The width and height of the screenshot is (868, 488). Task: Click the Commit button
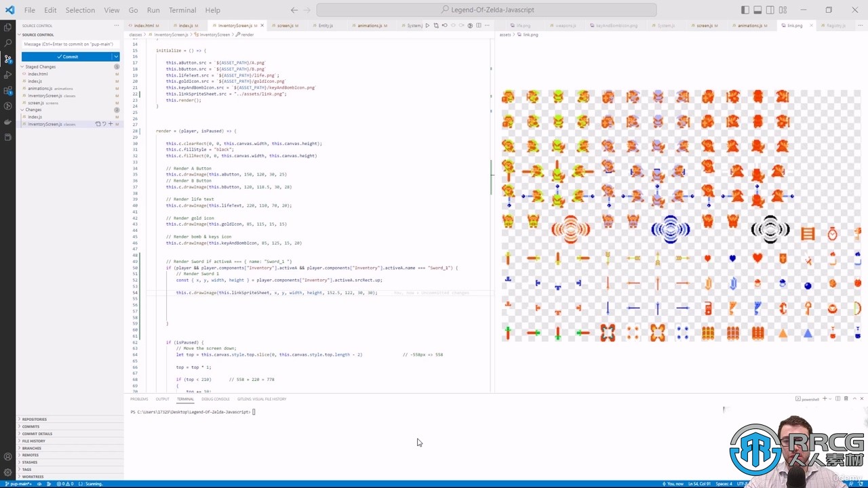(66, 56)
